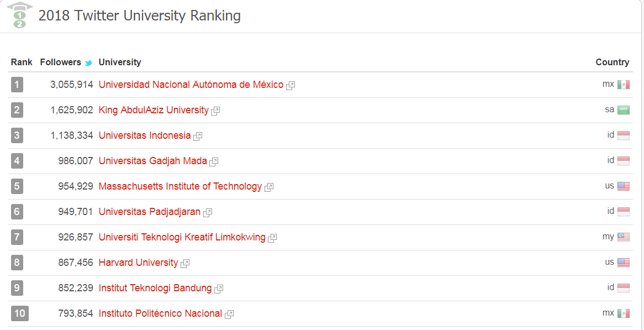Click external link icon beside Universidad Nacional Autónoma de México
Viewport: 644px width, 330px height.
[291, 86]
